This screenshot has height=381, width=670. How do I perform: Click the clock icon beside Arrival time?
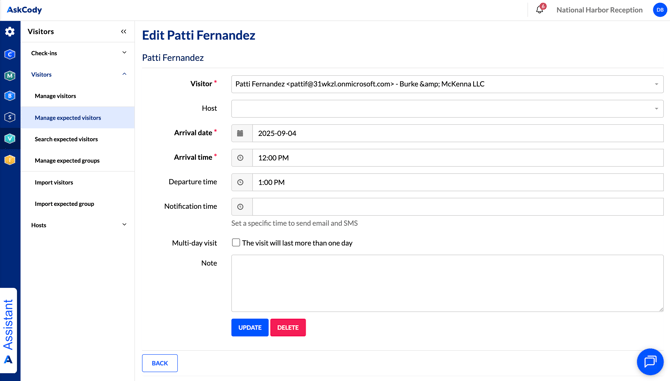[x=241, y=158]
